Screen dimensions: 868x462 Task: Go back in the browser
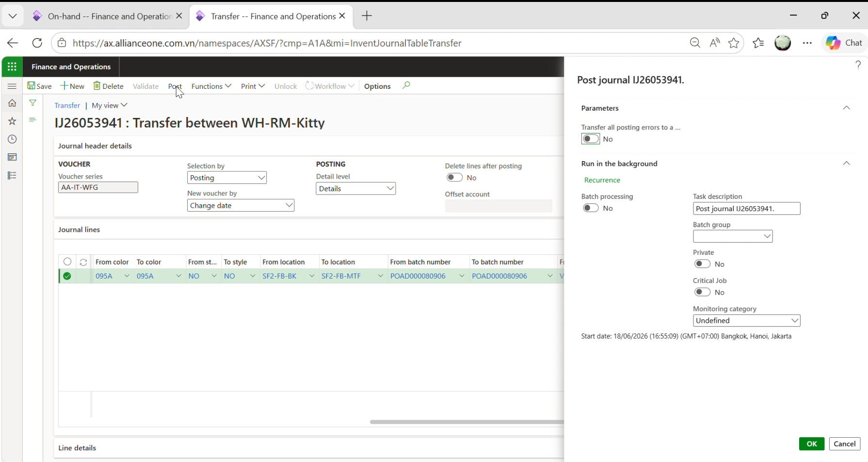pyautogui.click(x=13, y=43)
